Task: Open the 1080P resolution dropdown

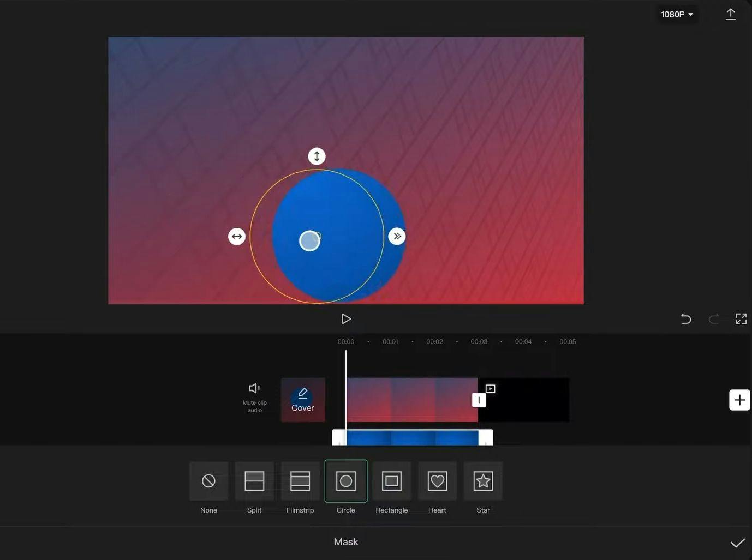Action: [677, 14]
